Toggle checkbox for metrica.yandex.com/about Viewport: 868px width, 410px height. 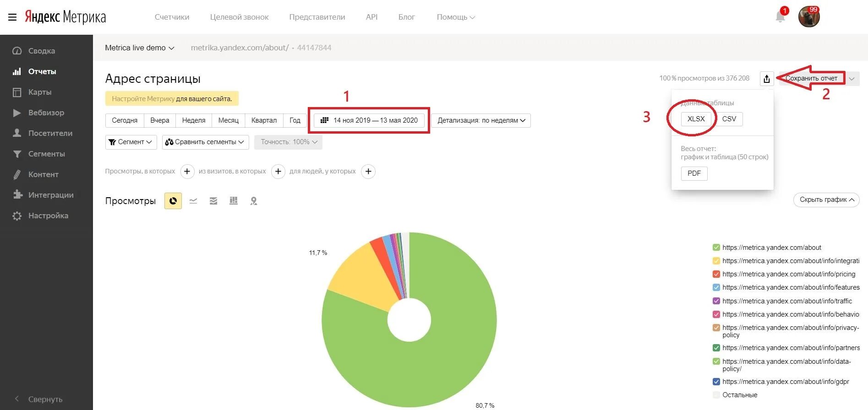[716, 248]
